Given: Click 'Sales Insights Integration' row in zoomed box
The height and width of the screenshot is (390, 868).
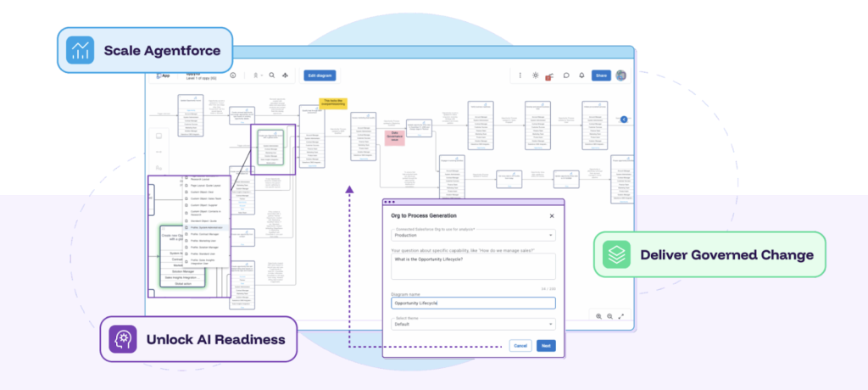Looking at the screenshot, I should (182, 277).
